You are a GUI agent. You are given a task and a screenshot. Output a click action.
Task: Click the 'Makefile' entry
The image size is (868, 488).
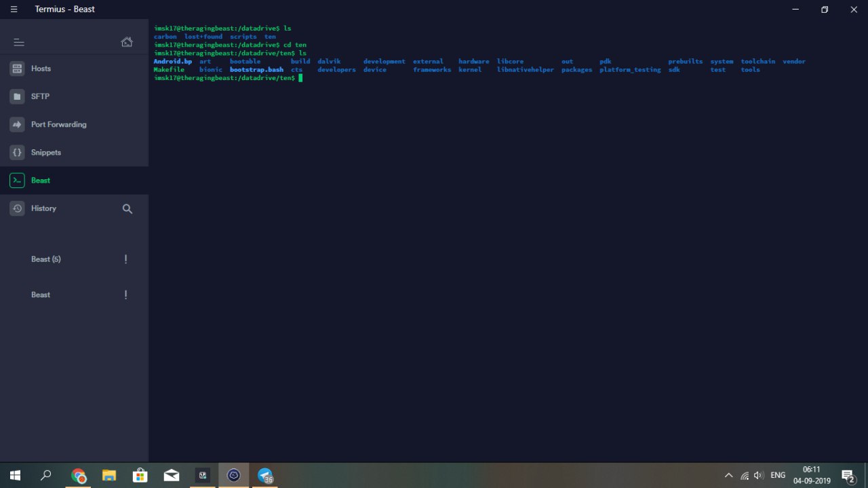point(169,69)
